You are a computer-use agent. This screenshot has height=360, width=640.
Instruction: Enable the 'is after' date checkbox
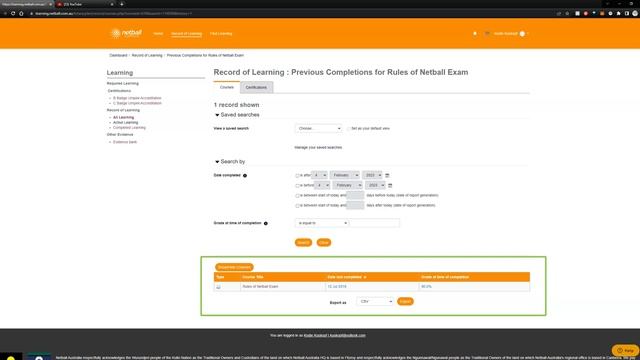297,176
